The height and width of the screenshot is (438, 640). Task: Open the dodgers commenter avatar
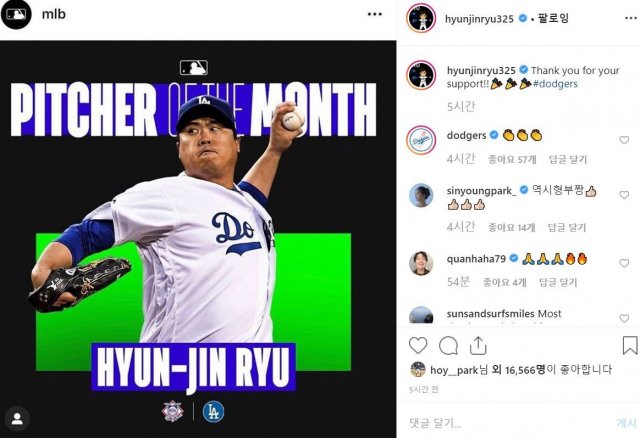[x=421, y=140]
